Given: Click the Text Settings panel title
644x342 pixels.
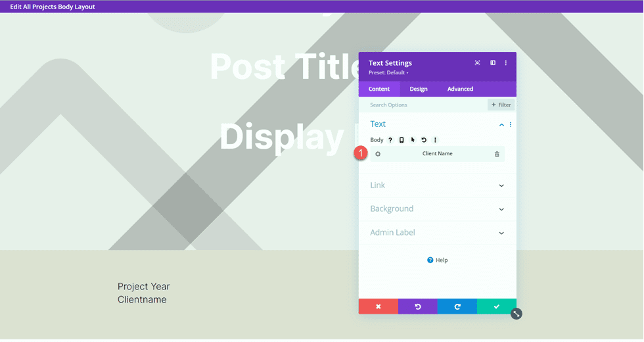Looking at the screenshot, I should [390, 63].
